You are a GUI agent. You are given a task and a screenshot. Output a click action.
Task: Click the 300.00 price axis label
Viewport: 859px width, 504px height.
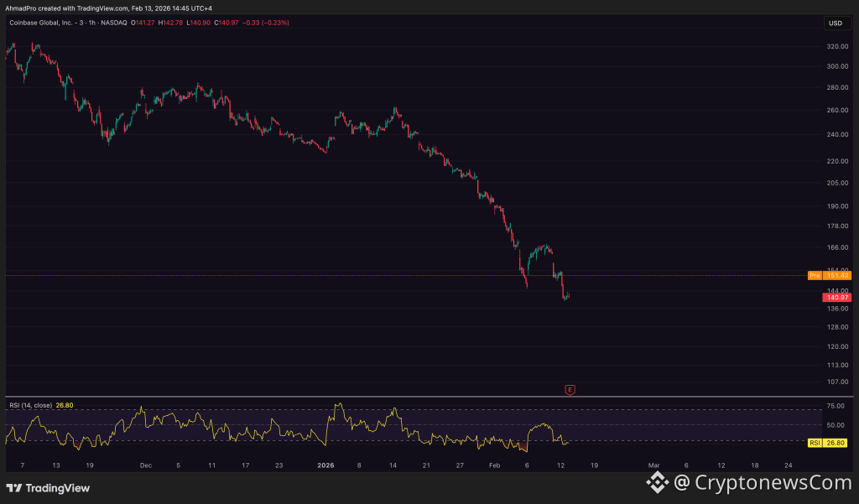pyautogui.click(x=837, y=66)
